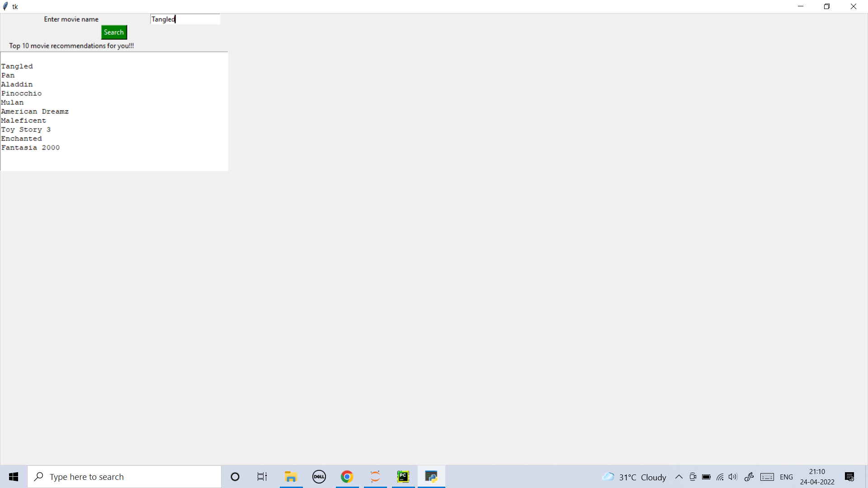Open the weather 31°C Cloudy widget

tap(634, 477)
